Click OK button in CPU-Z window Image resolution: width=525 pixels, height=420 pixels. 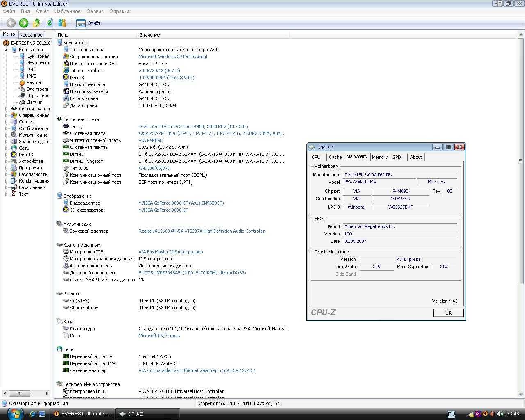click(448, 313)
